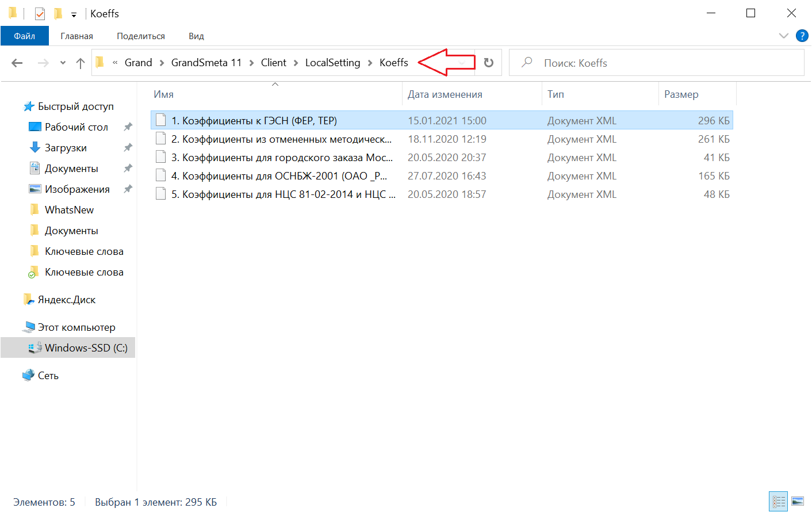Navigate to LocalSetting in the address path
This screenshot has height=512, width=812.
pyautogui.click(x=333, y=63)
